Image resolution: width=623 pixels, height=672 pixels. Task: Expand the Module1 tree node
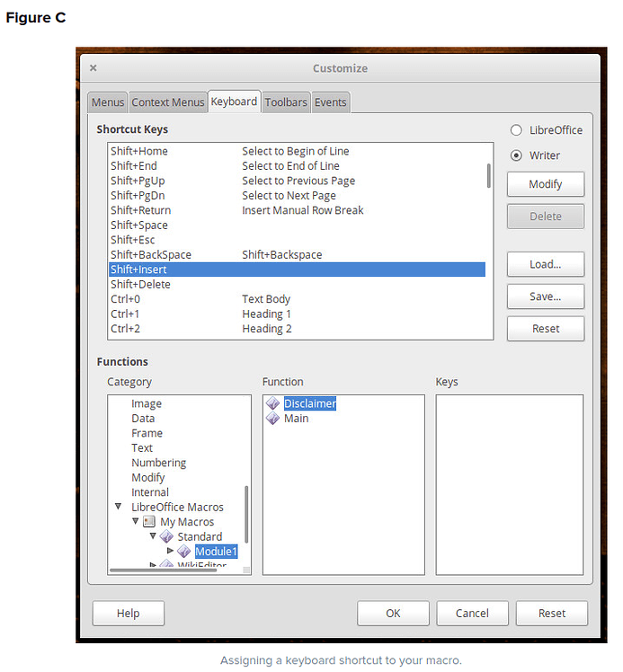pyautogui.click(x=170, y=551)
